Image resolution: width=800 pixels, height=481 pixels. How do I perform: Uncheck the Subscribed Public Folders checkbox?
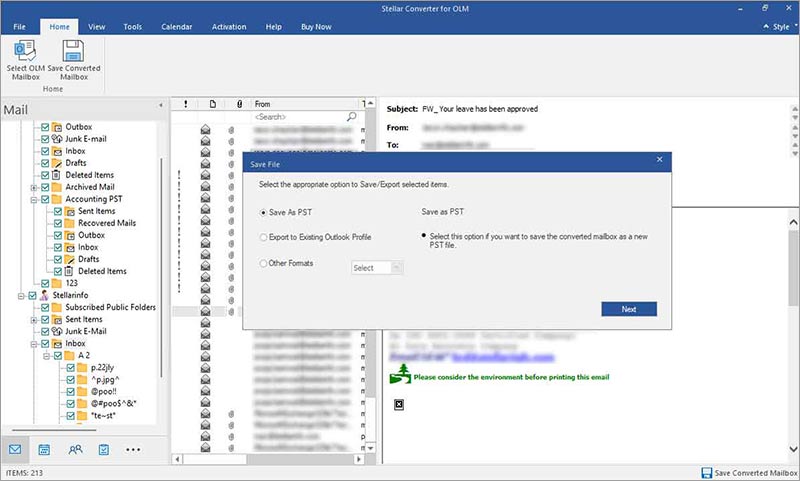coord(45,307)
